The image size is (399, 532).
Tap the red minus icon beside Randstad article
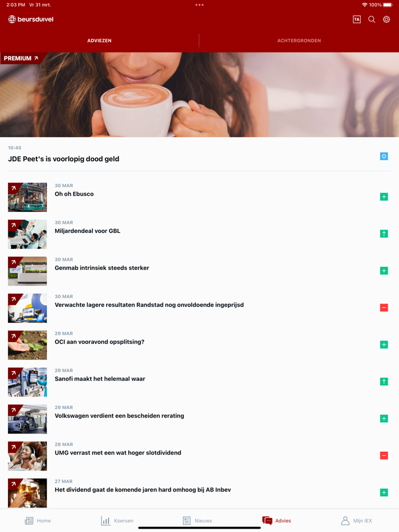click(x=384, y=308)
